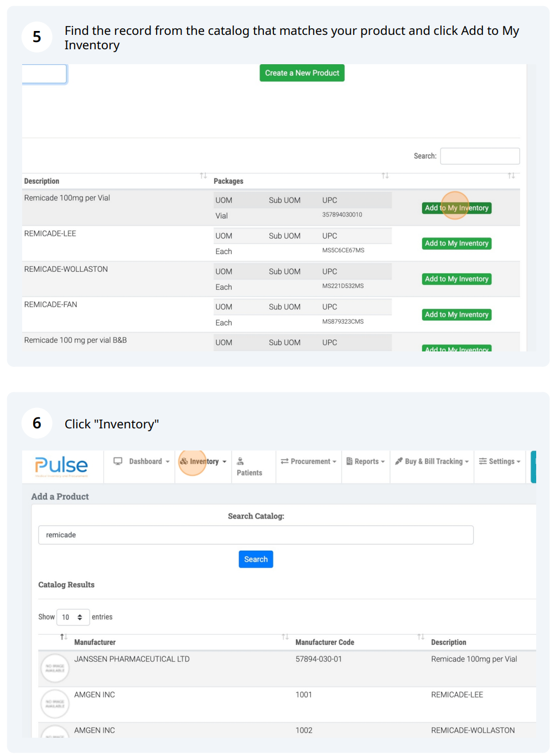555x756 pixels.
Task: Open the Inventory menu
Action: click(203, 462)
